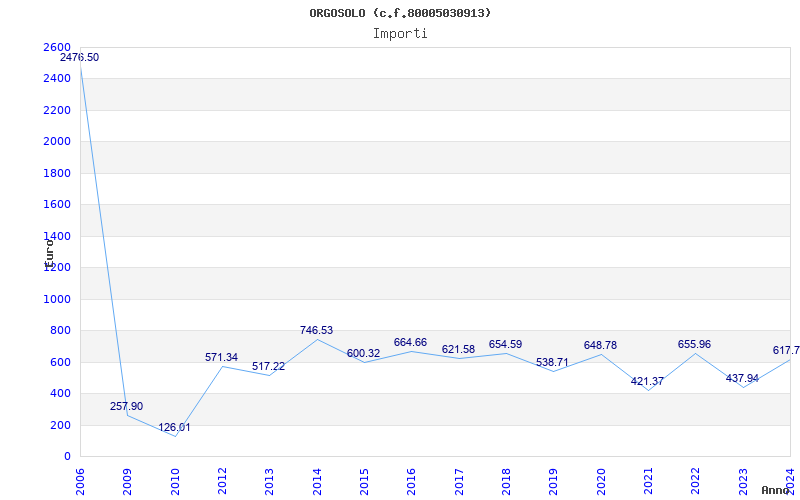This screenshot has height=500, width=800.
Task: Click the 2019 x-axis year label
Action: point(554,482)
